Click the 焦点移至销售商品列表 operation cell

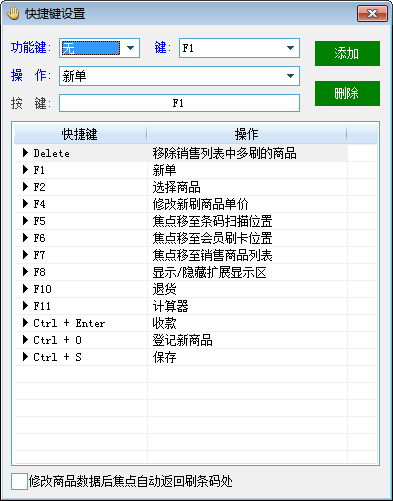click(247, 255)
